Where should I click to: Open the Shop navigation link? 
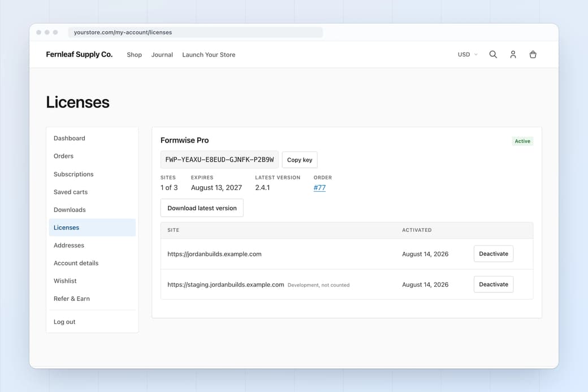134,55
